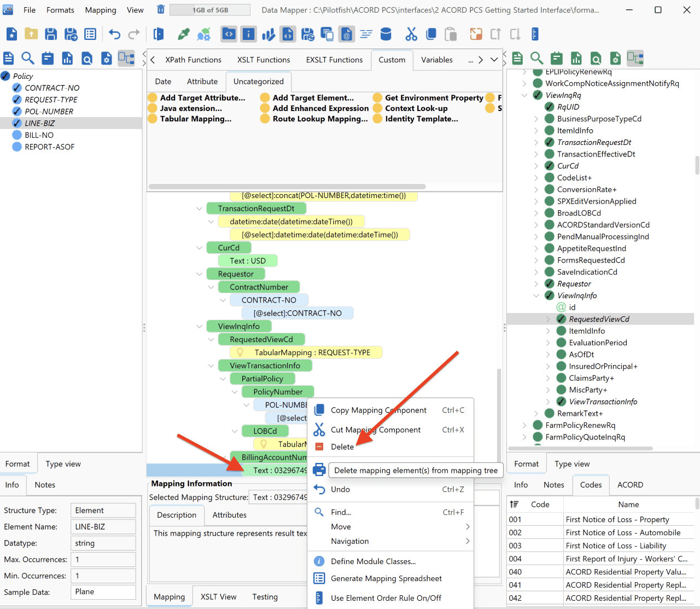
Task: Toggle the check mark on POL-NUMBER source
Action: (x=17, y=111)
